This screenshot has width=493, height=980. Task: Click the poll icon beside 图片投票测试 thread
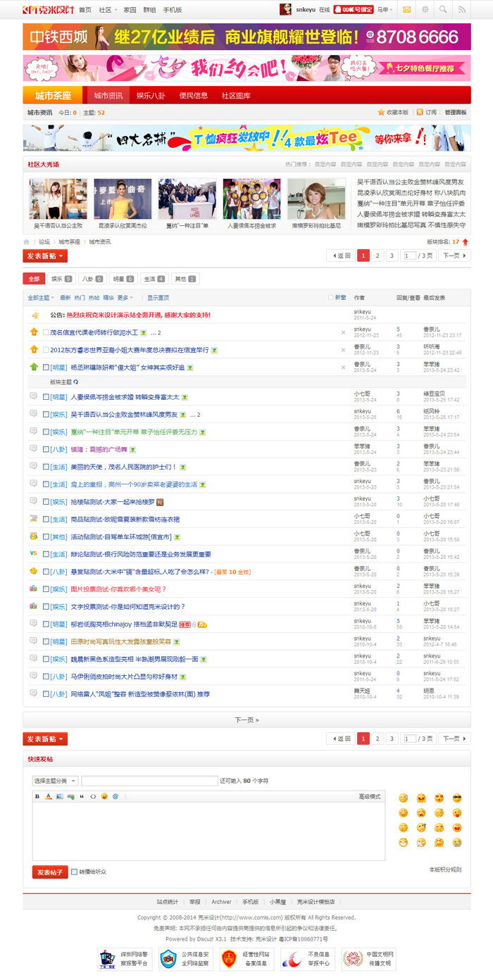coord(33,589)
